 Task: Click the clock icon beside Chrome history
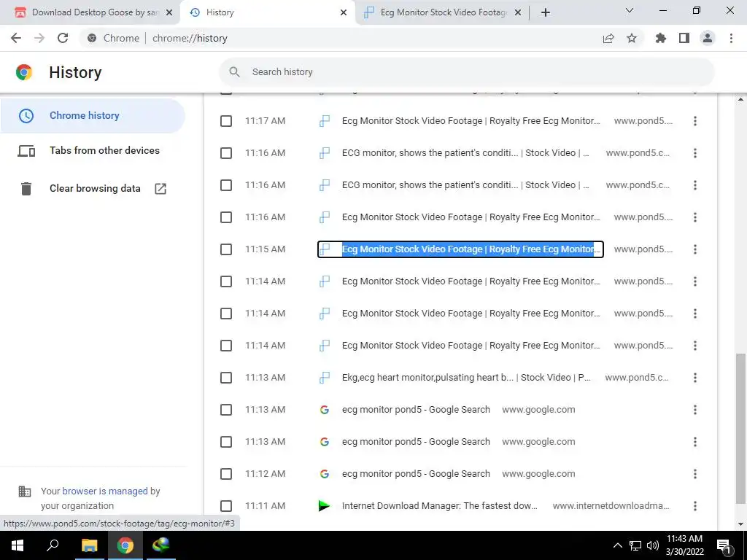tap(26, 115)
